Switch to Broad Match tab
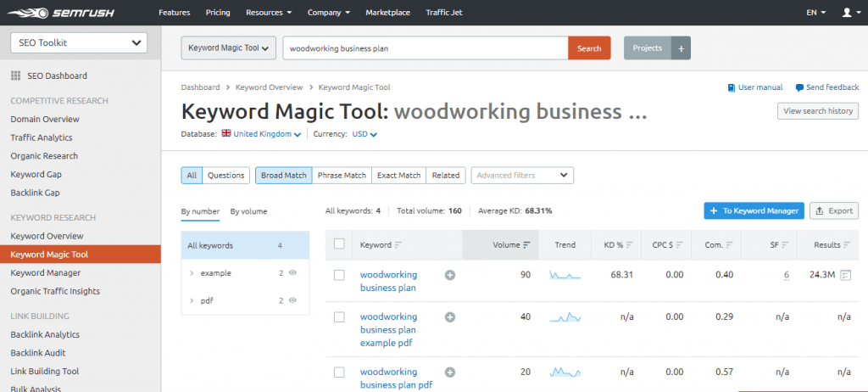The width and height of the screenshot is (868, 392). [283, 175]
